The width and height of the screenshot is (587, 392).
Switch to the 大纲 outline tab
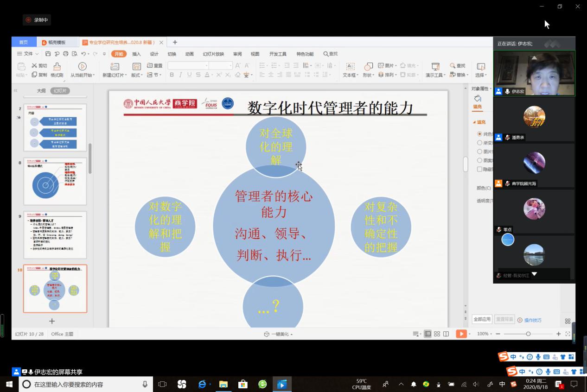pos(41,91)
